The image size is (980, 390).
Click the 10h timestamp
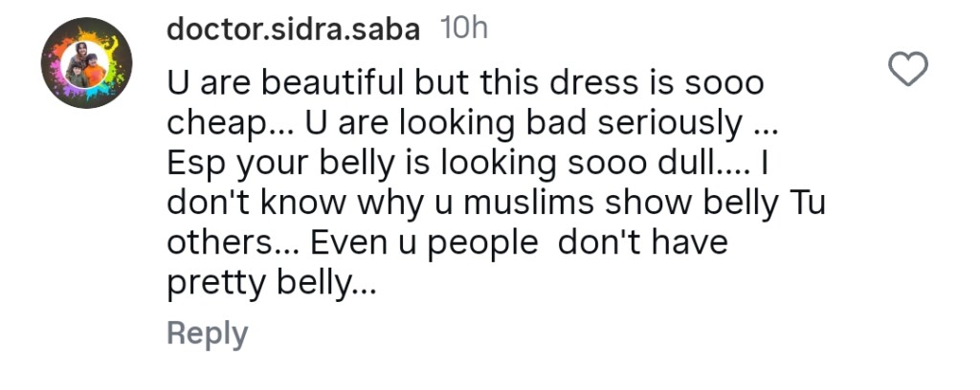463,30
